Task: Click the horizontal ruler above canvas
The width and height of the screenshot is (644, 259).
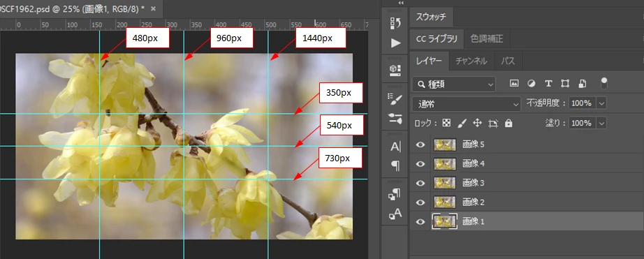Action: coord(184,24)
